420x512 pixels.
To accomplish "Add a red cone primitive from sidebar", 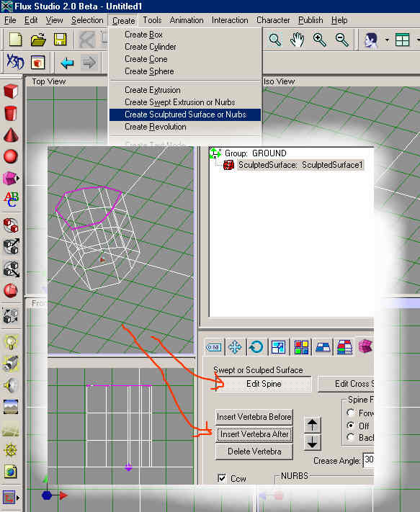I will tap(11, 135).
